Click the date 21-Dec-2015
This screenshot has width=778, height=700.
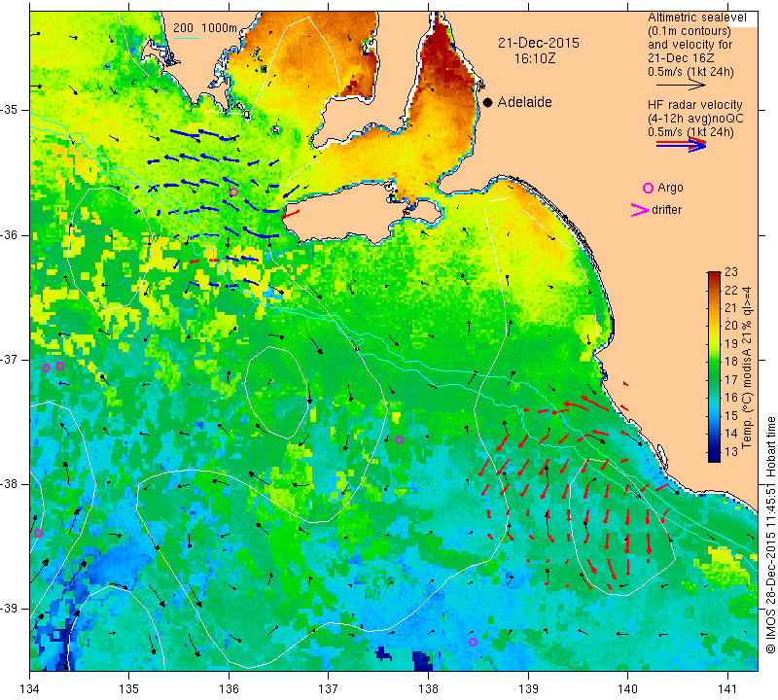539,43
